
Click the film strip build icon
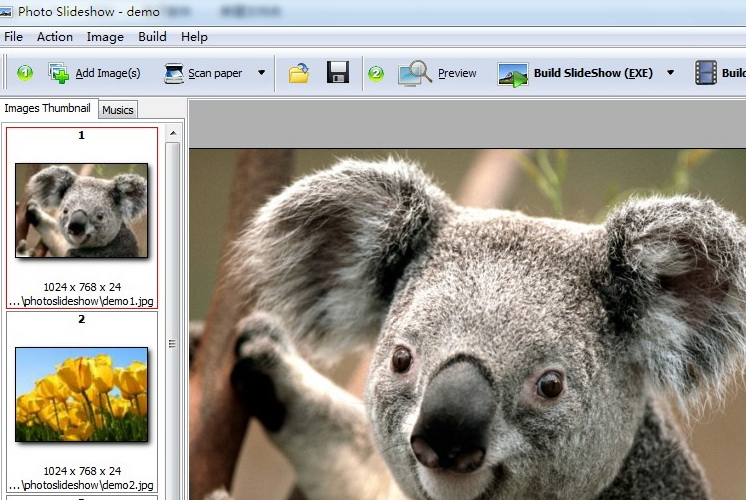[x=706, y=73]
